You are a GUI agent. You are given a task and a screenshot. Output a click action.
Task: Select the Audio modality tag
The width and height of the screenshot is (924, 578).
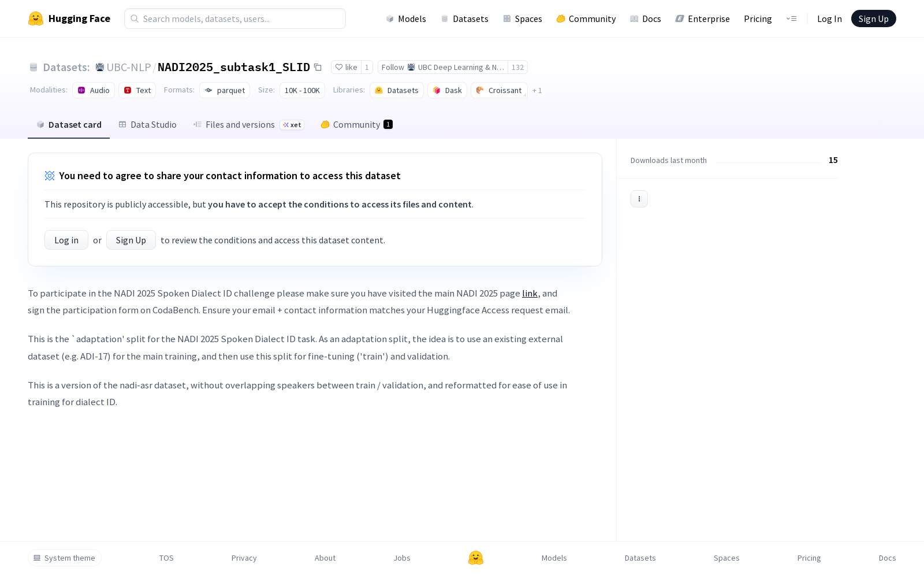tap(94, 90)
